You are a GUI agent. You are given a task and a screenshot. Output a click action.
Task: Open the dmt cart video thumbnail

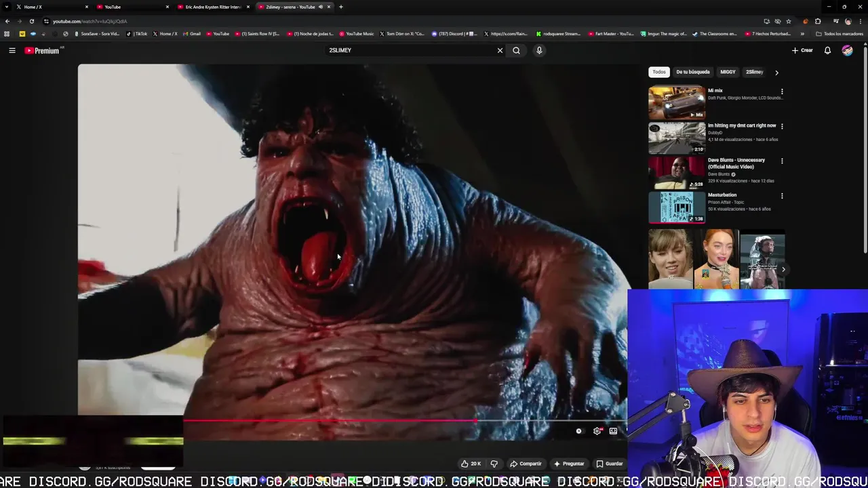click(x=677, y=138)
